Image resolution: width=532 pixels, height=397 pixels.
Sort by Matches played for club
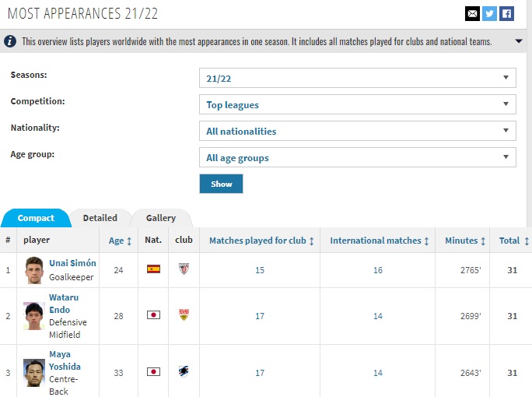[x=261, y=241]
